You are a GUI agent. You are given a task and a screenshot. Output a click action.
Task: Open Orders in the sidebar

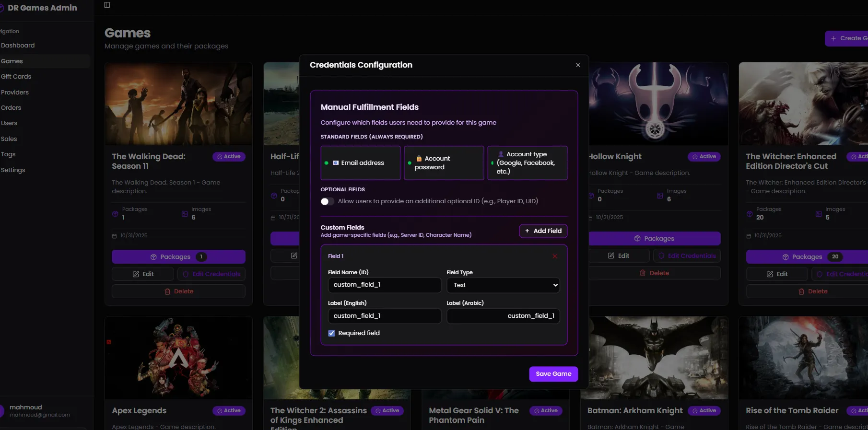[x=11, y=108]
